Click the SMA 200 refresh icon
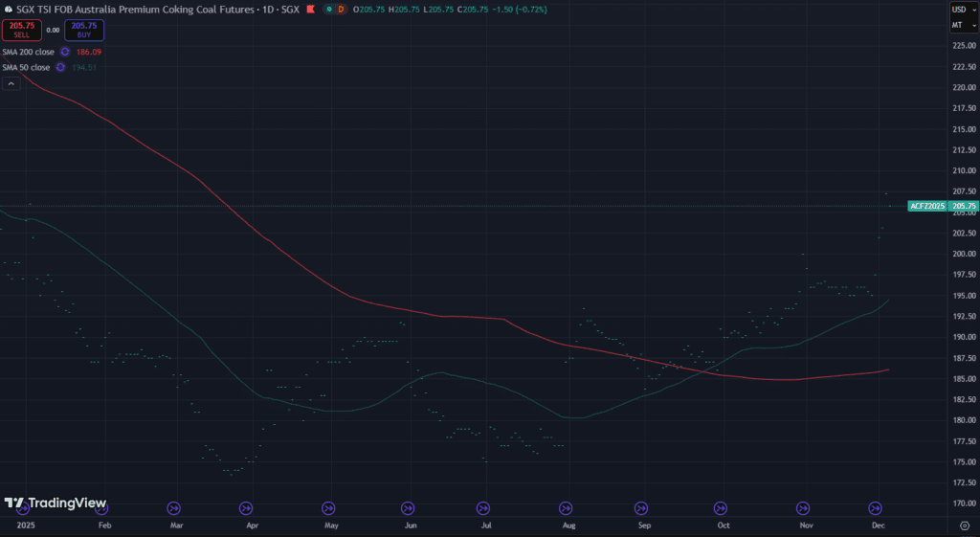The height and width of the screenshot is (537, 980). [x=65, y=52]
